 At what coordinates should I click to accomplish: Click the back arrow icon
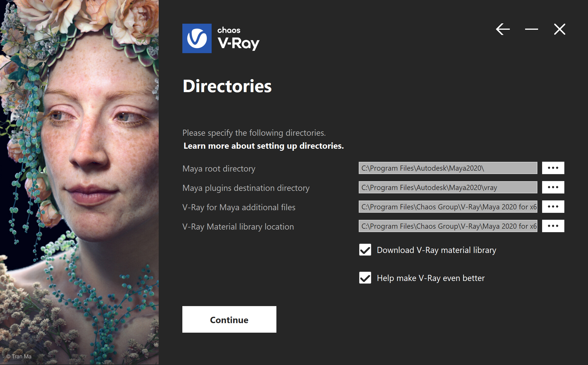coord(503,29)
